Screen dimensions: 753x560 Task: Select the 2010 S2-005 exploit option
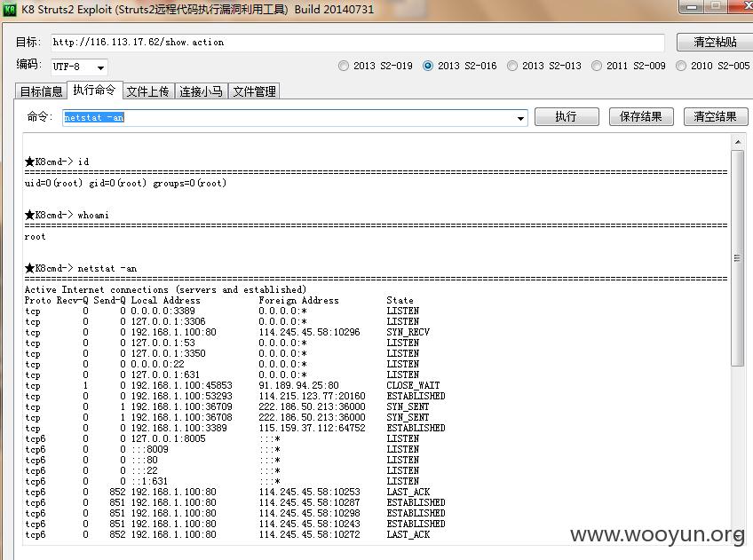click(713, 66)
